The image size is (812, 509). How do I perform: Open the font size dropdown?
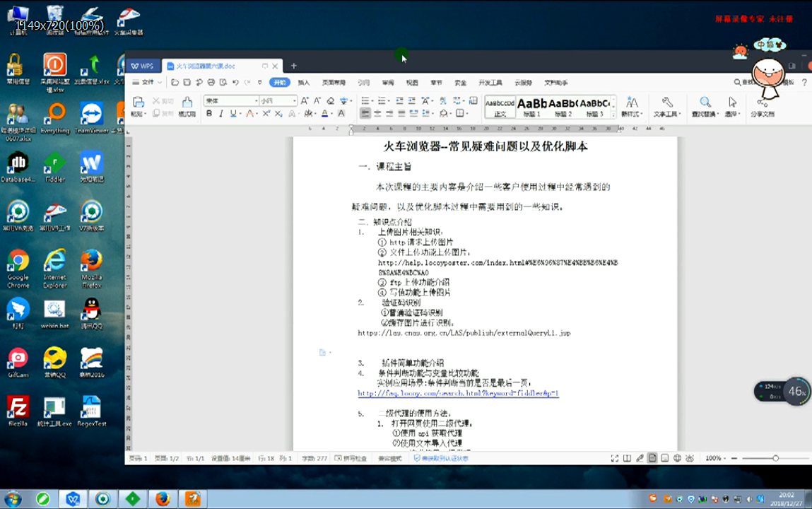294,100
